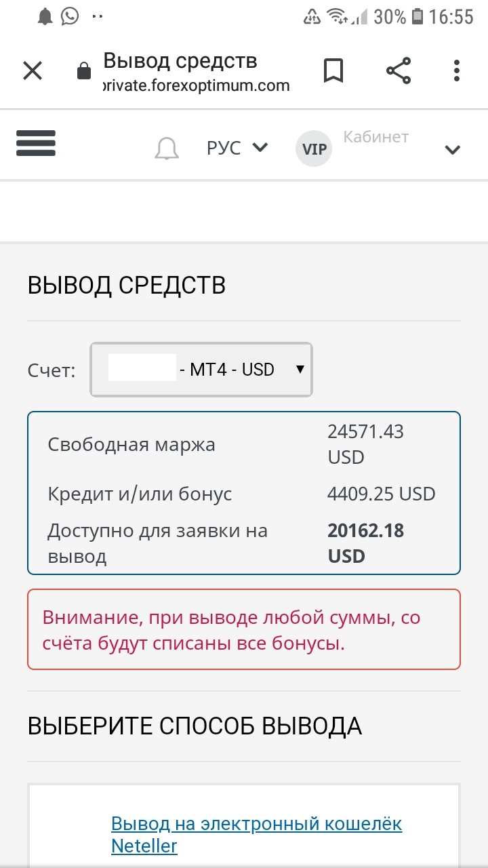Close the browser tab with X
Screen dimensions: 488x868
point(33,71)
